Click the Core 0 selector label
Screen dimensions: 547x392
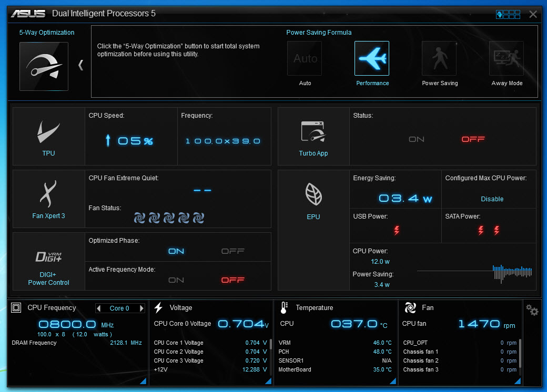[x=119, y=308]
